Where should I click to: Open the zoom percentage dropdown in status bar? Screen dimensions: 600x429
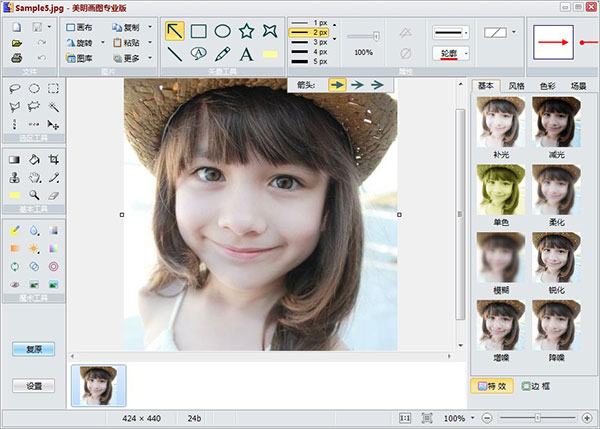point(473,418)
